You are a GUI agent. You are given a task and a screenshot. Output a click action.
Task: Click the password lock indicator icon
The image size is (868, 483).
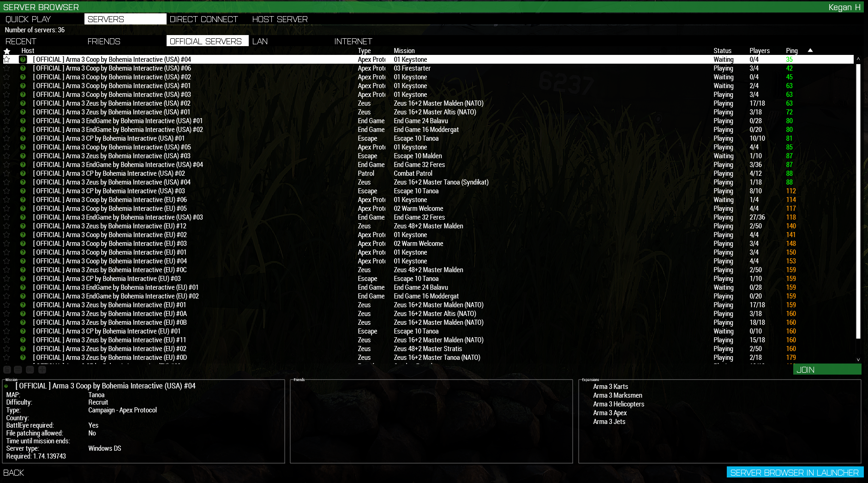pos(7,370)
